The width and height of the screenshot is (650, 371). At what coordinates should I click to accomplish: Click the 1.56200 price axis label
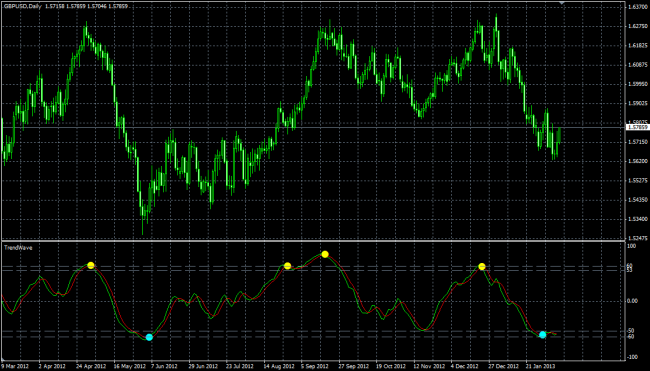[x=638, y=161]
